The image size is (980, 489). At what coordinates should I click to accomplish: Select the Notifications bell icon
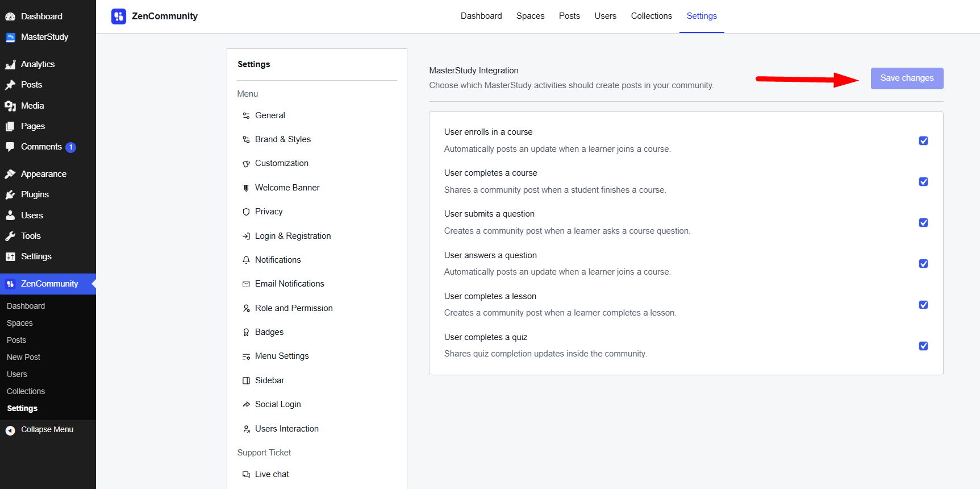point(246,260)
